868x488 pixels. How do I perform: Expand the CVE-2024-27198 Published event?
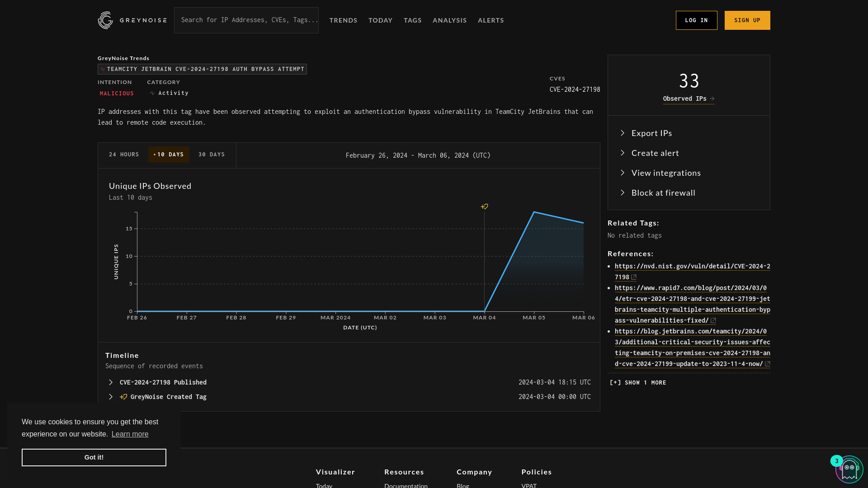[x=110, y=382]
